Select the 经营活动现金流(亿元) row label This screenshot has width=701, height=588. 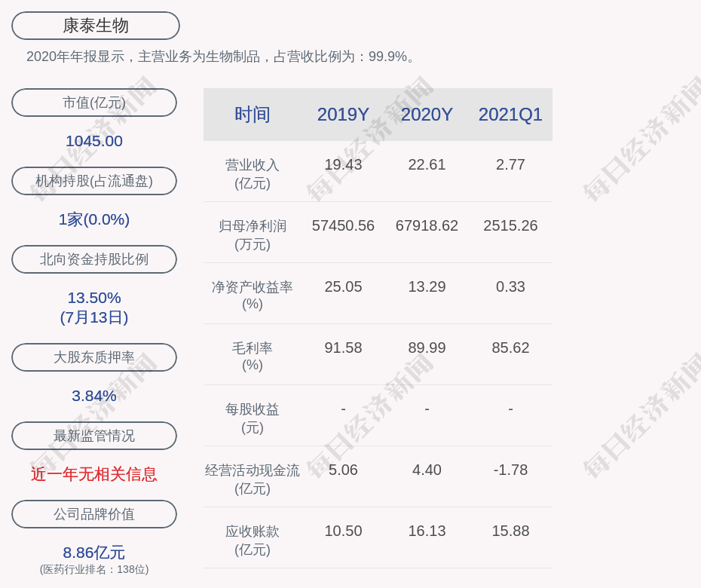click(x=253, y=479)
